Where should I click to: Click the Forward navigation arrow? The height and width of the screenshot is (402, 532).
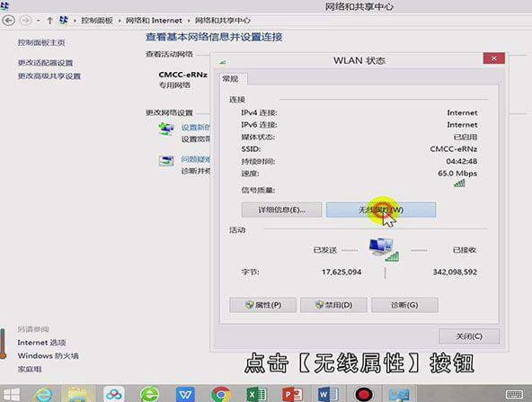[x=26, y=21]
